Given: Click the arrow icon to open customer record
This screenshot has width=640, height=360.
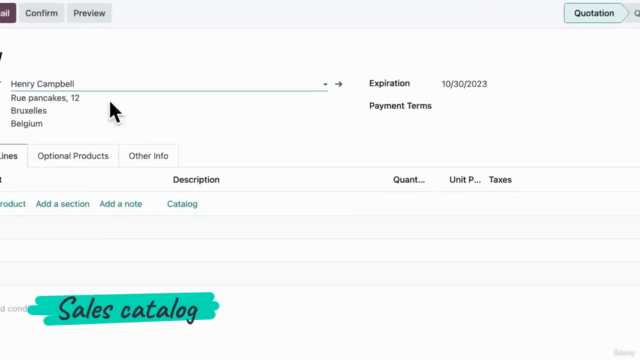Looking at the screenshot, I should click(x=338, y=84).
